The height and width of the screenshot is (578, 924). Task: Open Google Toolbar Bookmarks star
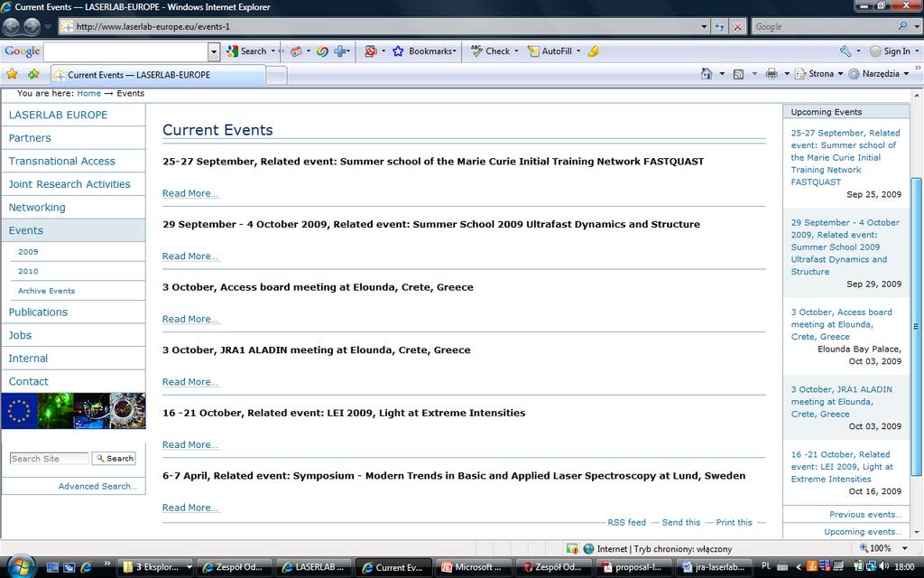(398, 51)
